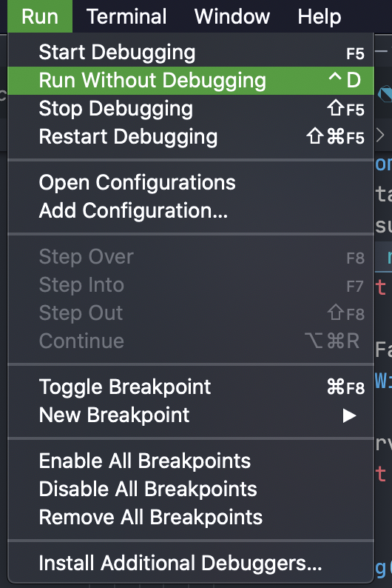Open the Window menu

tap(232, 16)
